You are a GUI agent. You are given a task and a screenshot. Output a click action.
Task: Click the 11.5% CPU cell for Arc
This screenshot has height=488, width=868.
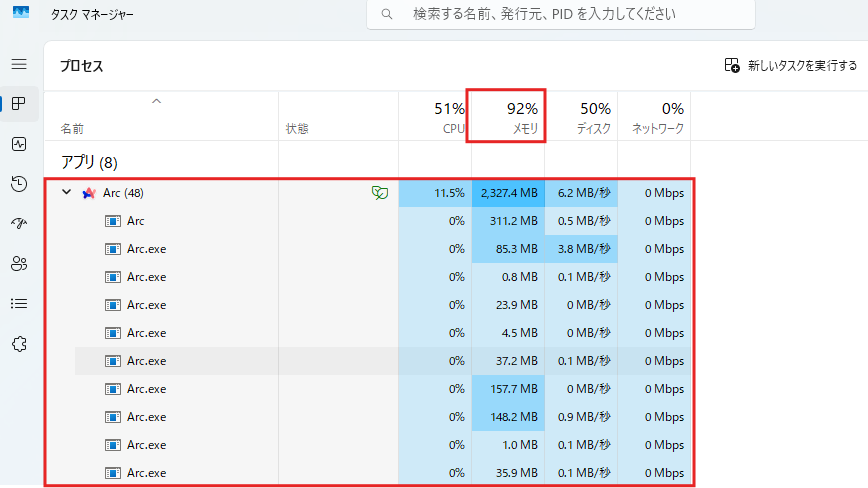[435, 193]
